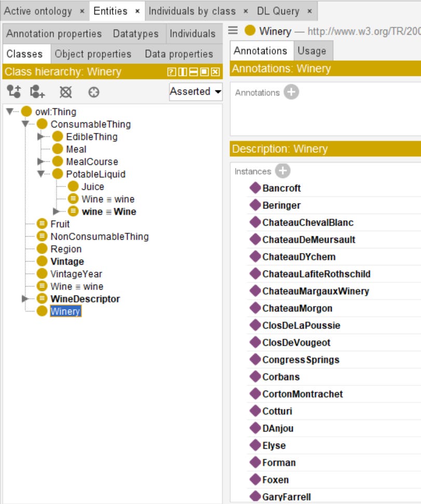Close the Individuals by class tab
Screen dimensions: 421x504
coord(246,11)
